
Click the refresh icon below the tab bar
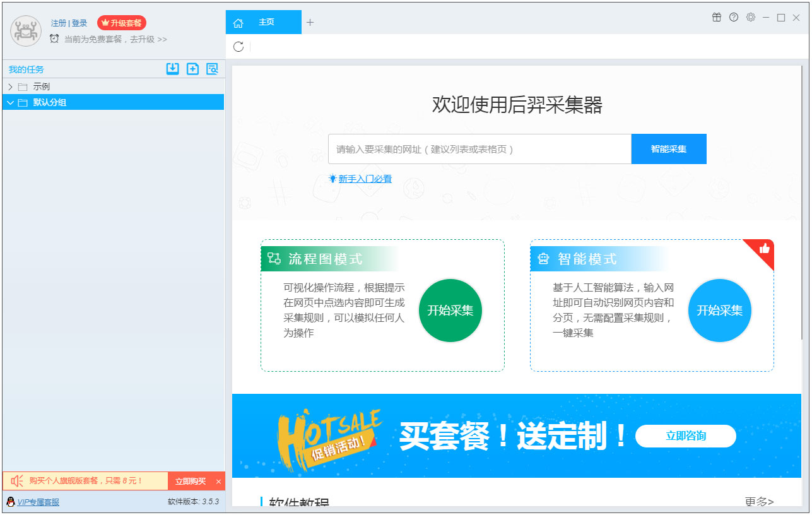238,46
